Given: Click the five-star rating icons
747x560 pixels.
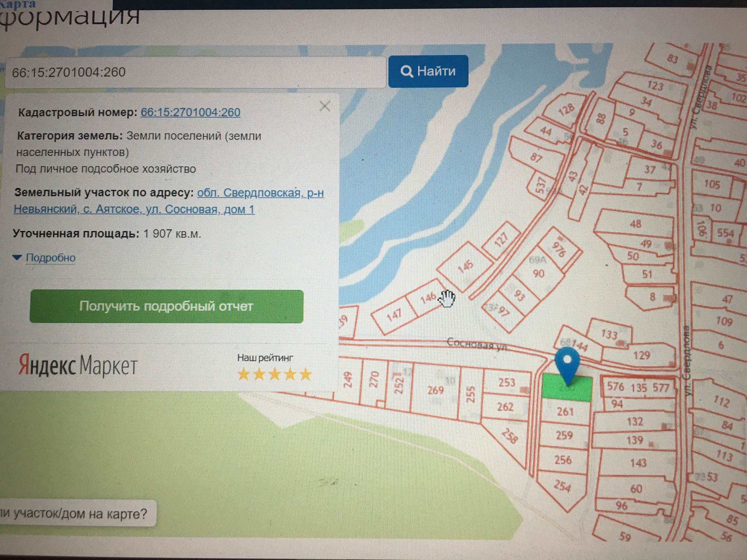Looking at the screenshot, I should pos(274,374).
